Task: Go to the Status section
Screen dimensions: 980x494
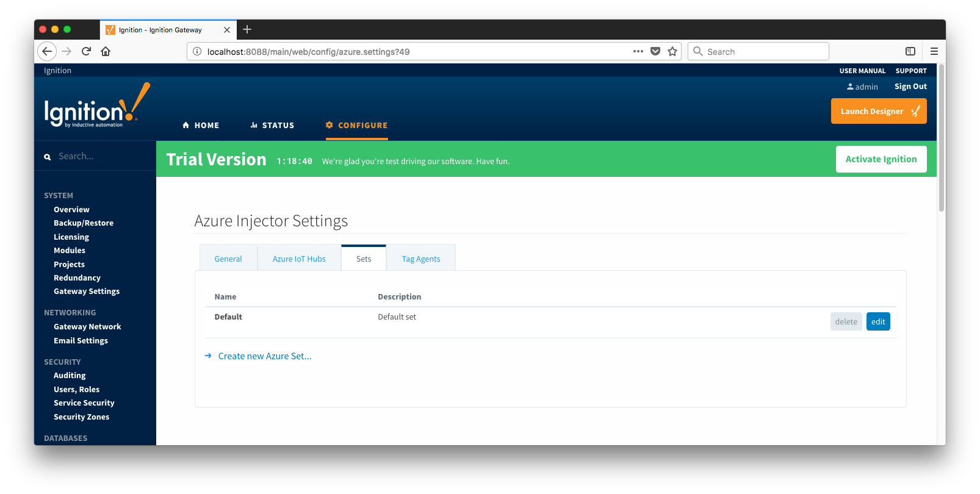Action: click(272, 125)
